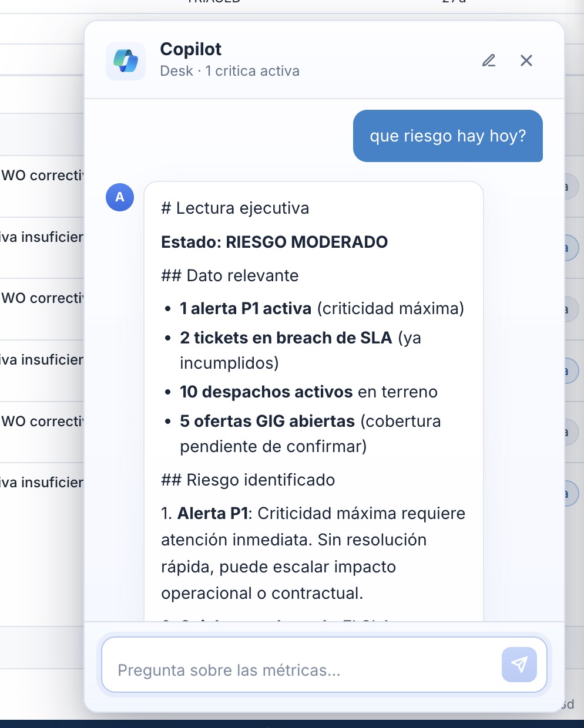This screenshot has height=728, width=584.
Task: Open the topmost "WO correcti" row behind panel
Action: (42, 176)
